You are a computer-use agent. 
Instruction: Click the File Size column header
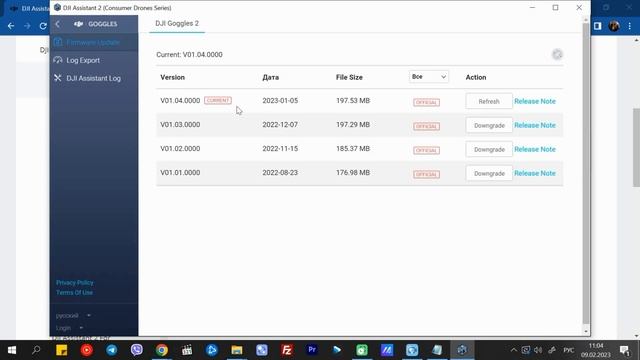click(349, 77)
